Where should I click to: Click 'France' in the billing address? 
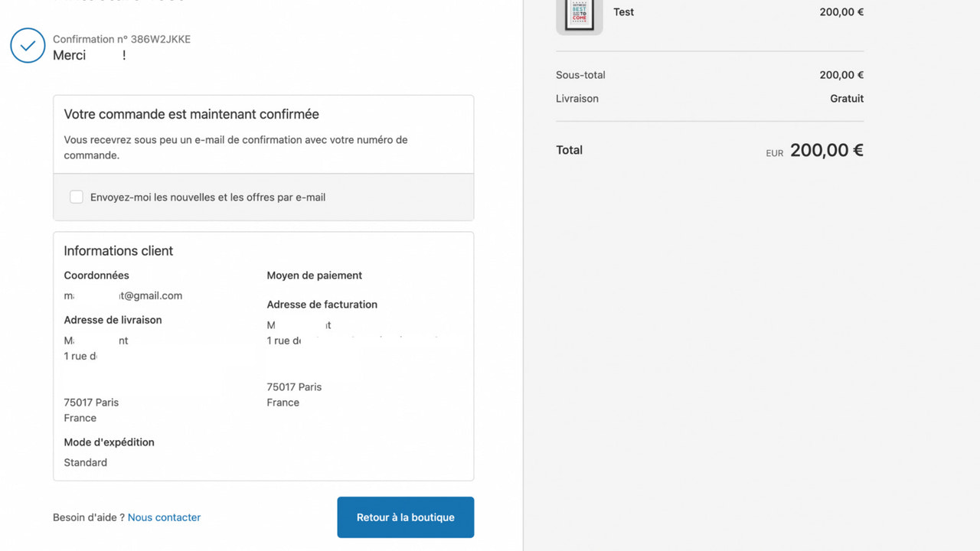[283, 403]
